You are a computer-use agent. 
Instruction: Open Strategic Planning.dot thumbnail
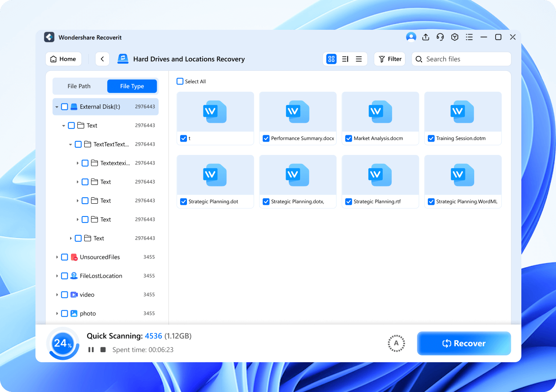coord(215,175)
